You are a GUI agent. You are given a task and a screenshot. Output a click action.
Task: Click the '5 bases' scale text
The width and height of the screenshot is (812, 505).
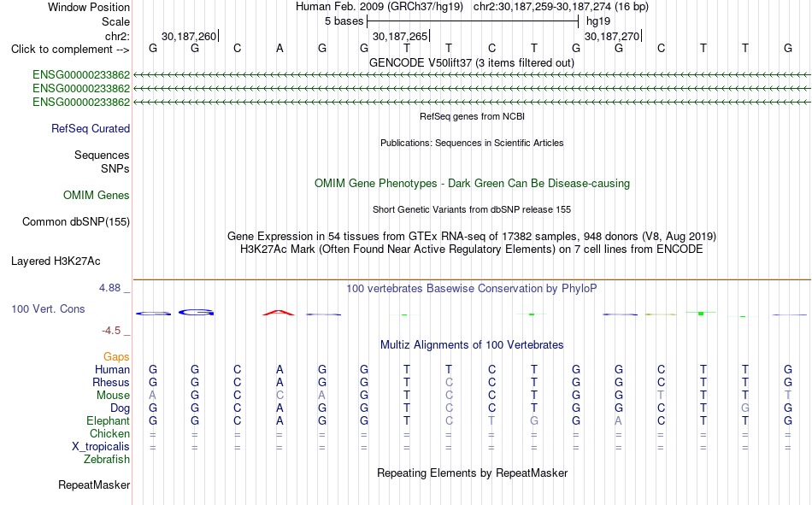344,21
